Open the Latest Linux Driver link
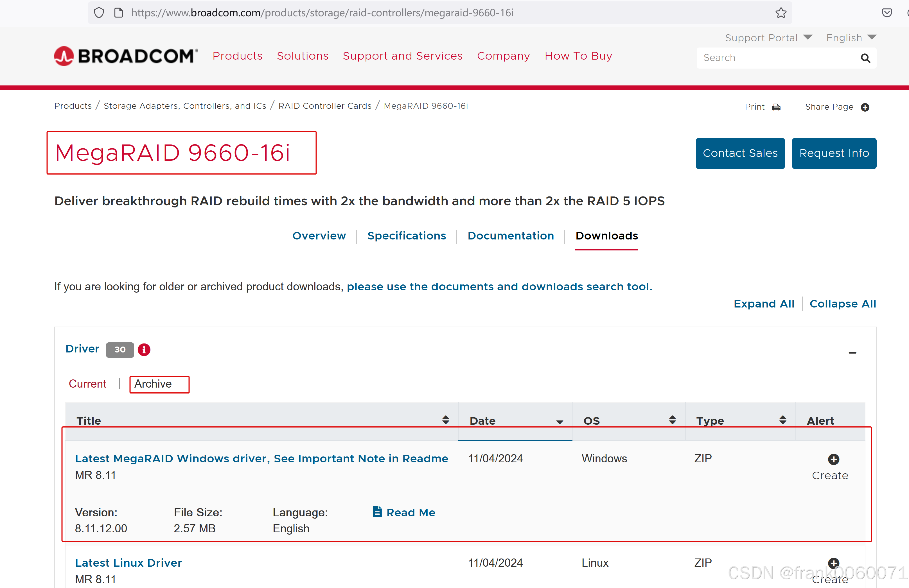 click(x=128, y=562)
